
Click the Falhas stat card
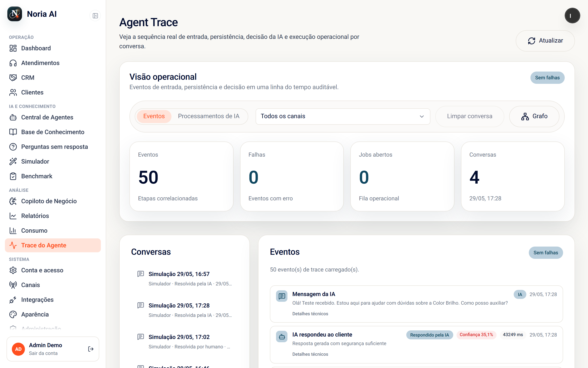[x=292, y=176]
